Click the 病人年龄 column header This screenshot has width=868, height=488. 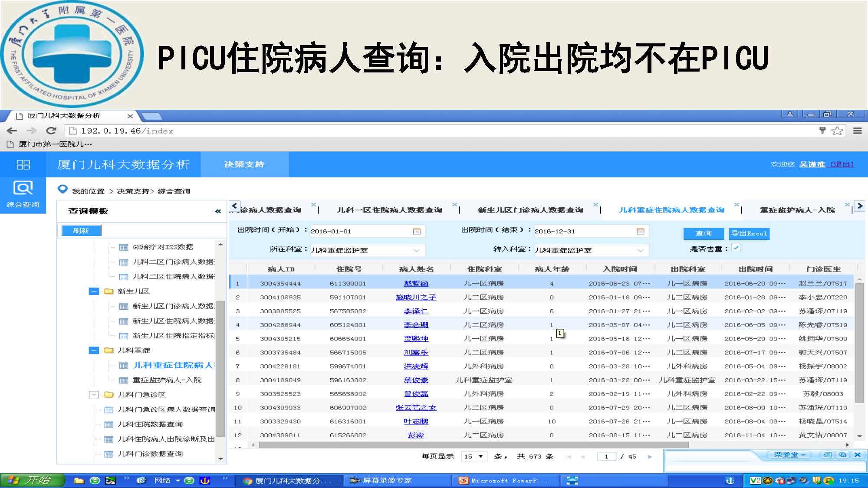coord(552,269)
